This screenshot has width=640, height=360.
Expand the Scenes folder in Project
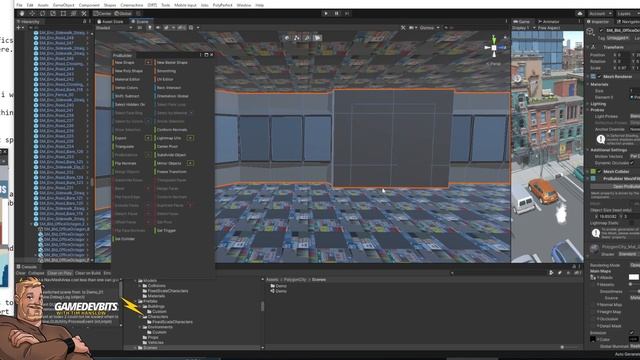point(136,348)
